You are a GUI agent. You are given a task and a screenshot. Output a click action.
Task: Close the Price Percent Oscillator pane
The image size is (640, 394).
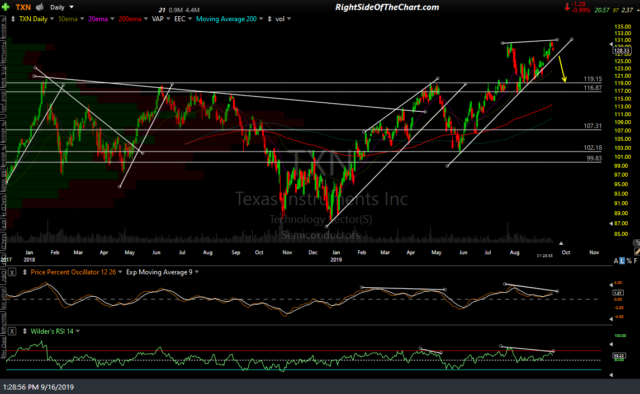(x=12, y=272)
